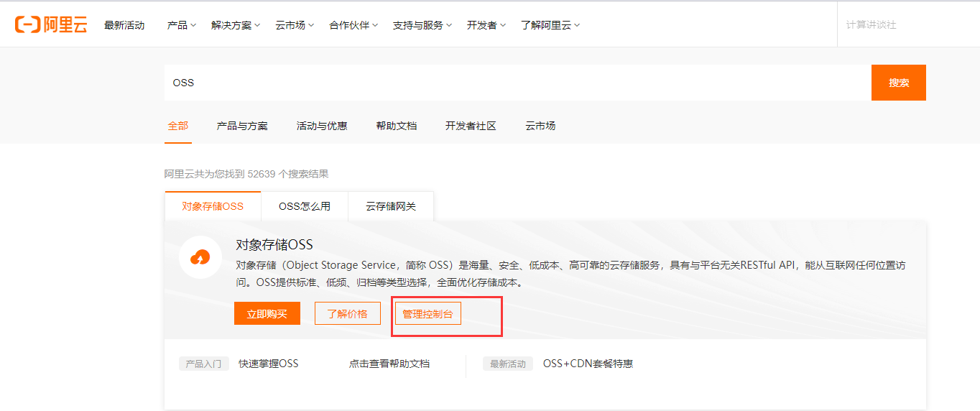Open the 对象存储OSS product title

[x=274, y=245]
